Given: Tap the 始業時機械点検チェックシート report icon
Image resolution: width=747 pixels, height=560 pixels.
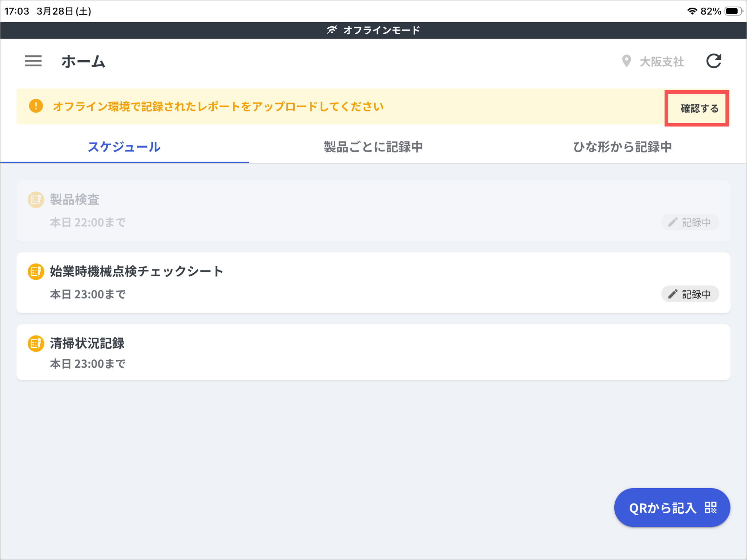Looking at the screenshot, I should click(x=36, y=272).
